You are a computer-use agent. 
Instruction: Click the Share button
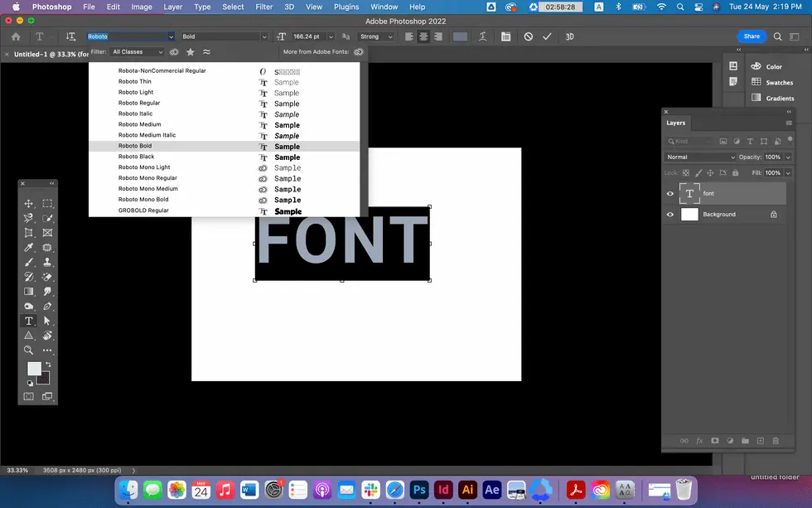click(x=751, y=36)
